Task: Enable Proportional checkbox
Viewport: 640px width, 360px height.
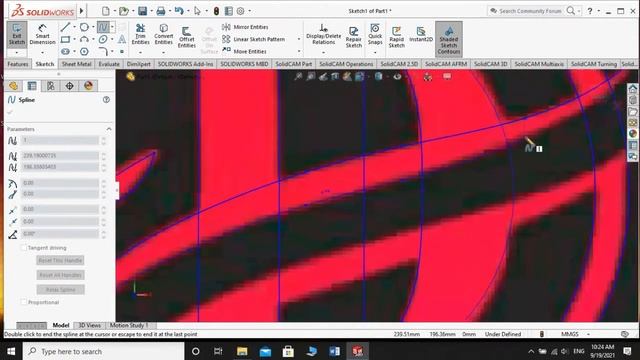Action: tap(24, 302)
